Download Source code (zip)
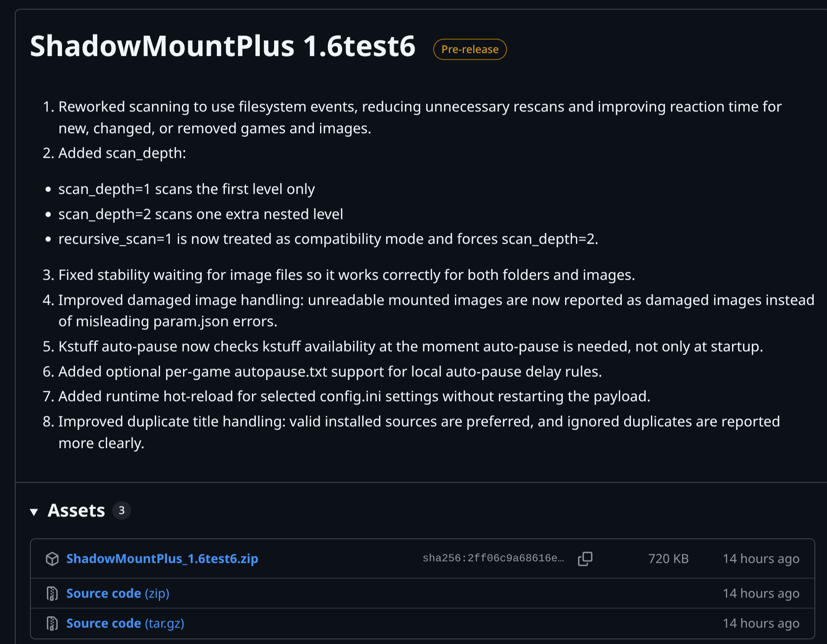Viewport: 827px width, 644px height. tap(118, 593)
